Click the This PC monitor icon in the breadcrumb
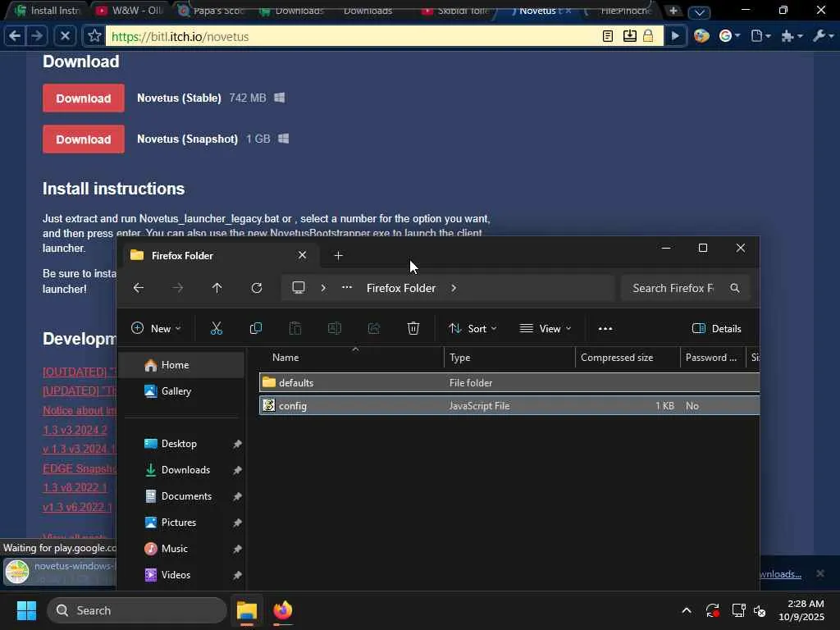The height and width of the screenshot is (630, 840). tap(299, 288)
